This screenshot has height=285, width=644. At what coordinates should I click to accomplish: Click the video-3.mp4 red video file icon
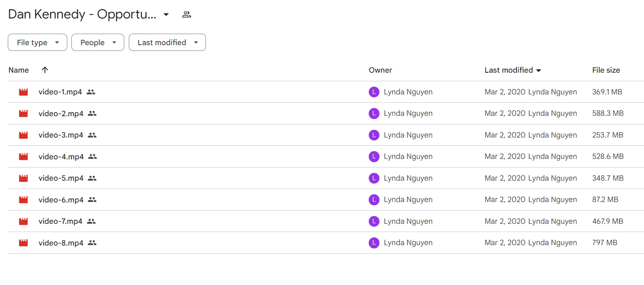point(23,135)
